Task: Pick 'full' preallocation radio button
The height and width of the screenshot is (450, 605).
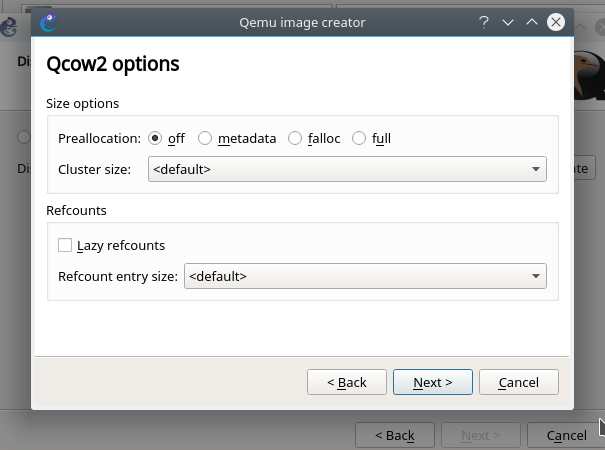Action: [359, 139]
